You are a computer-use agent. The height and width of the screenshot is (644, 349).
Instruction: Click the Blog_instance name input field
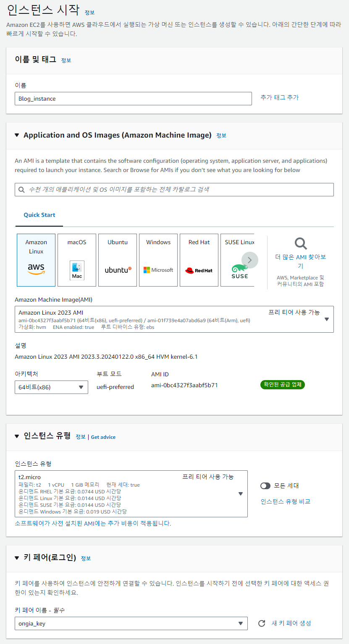(133, 99)
